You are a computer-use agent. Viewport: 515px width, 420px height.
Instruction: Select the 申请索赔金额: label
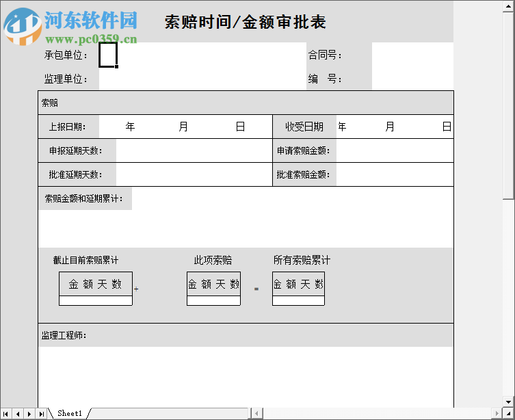coord(303,150)
